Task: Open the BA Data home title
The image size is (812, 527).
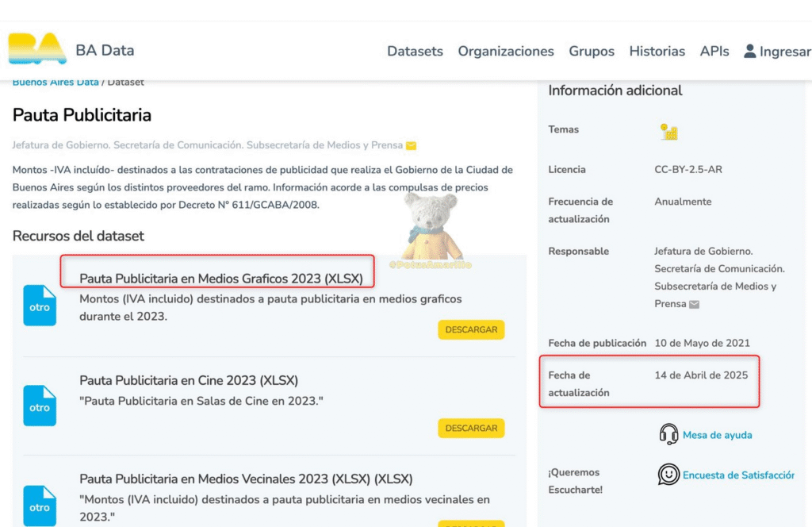Action: tap(105, 50)
